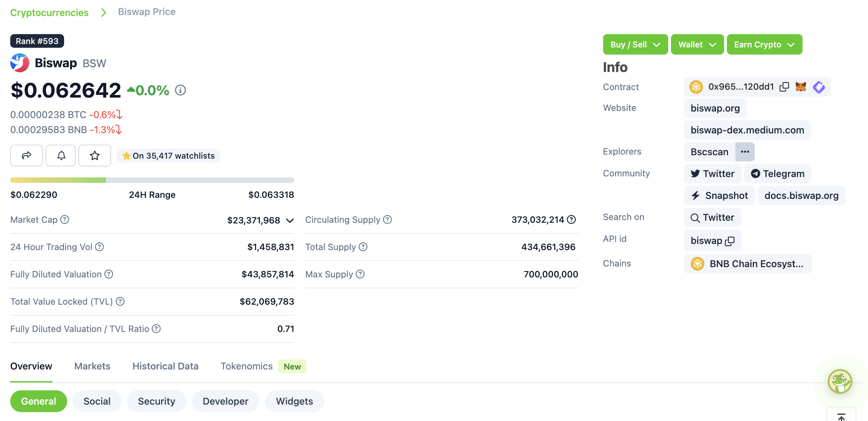Open the gecko chat assistant
The image size is (868, 421).
click(x=840, y=381)
